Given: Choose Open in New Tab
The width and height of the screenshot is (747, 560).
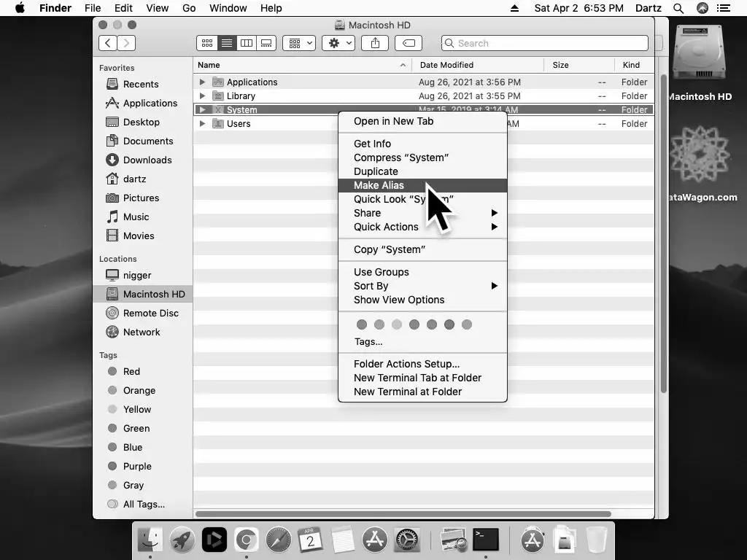Looking at the screenshot, I should (422, 122).
